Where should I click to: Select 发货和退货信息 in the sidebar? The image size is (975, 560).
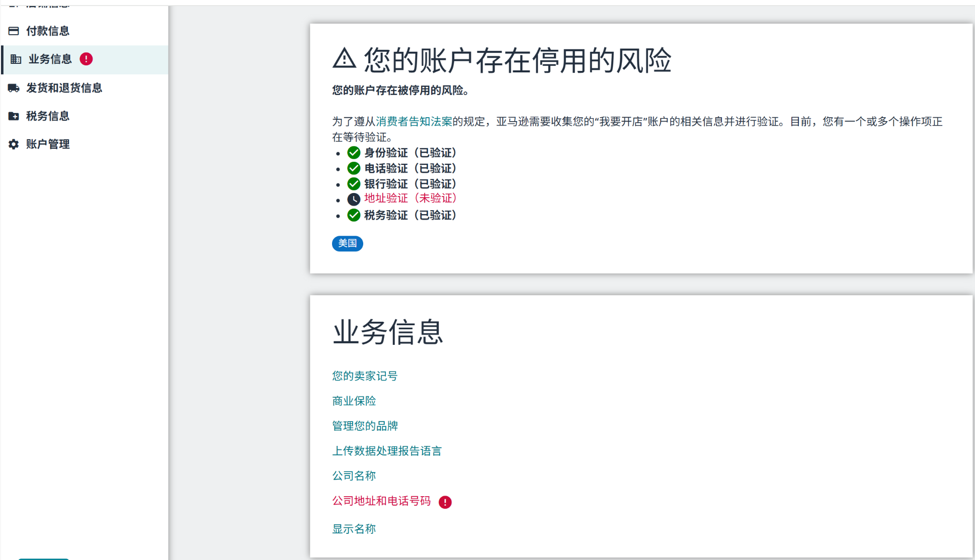point(64,88)
